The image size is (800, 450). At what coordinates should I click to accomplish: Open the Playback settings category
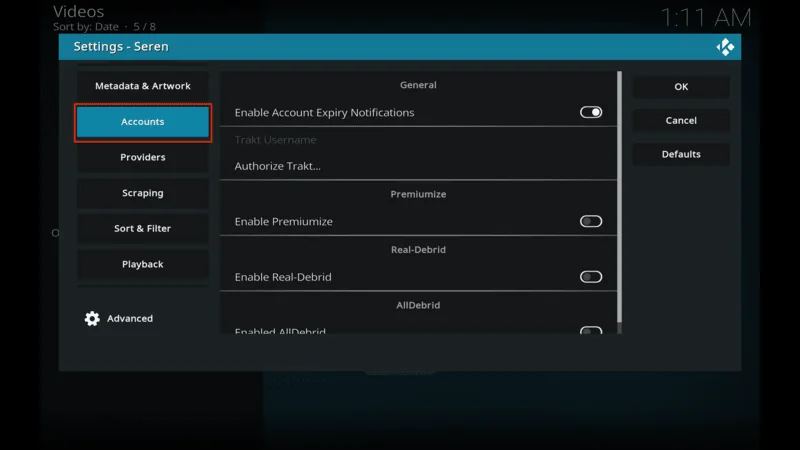(143, 264)
